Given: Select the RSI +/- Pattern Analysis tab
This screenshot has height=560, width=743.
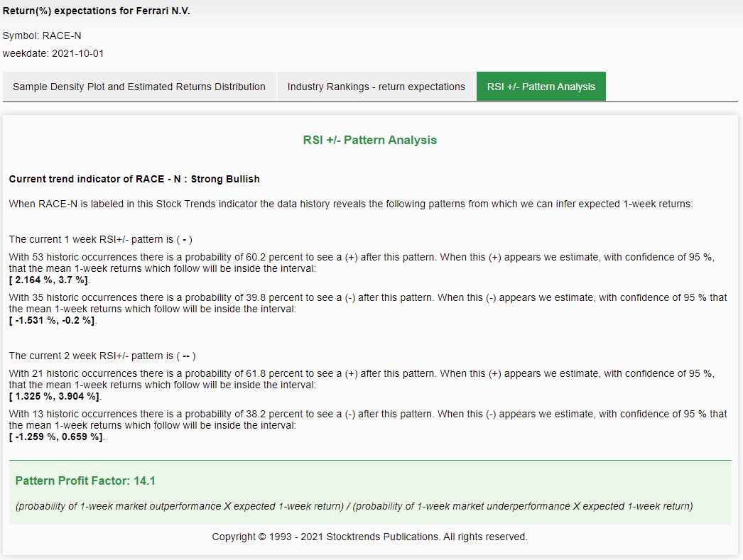Looking at the screenshot, I should [541, 87].
